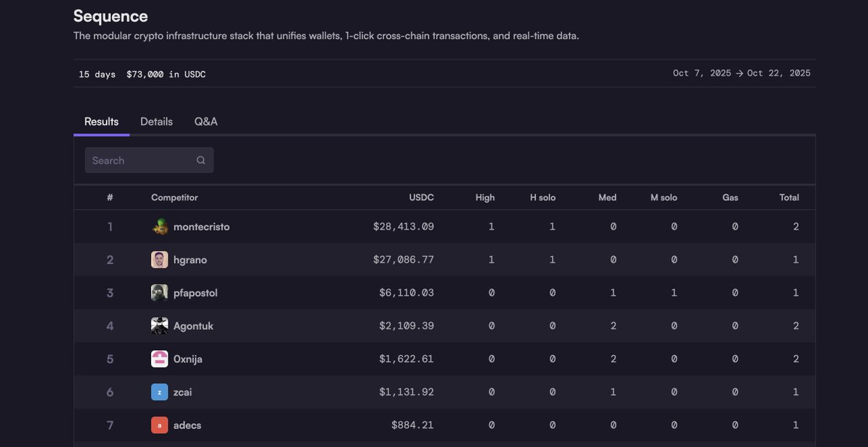Open adecs's red avatar icon
The width and height of the screenshot is (868, 447).
coord(159,425)
